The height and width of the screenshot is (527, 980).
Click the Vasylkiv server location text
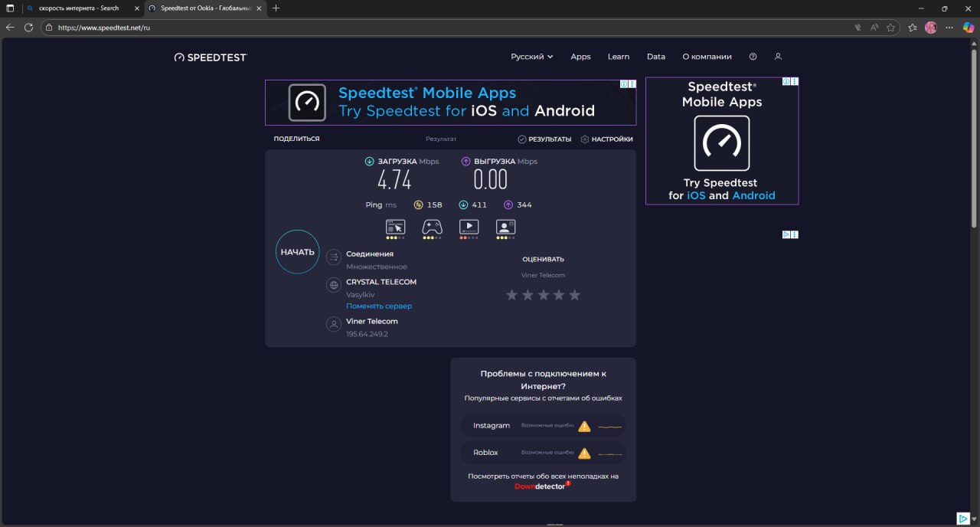point(361,294)
